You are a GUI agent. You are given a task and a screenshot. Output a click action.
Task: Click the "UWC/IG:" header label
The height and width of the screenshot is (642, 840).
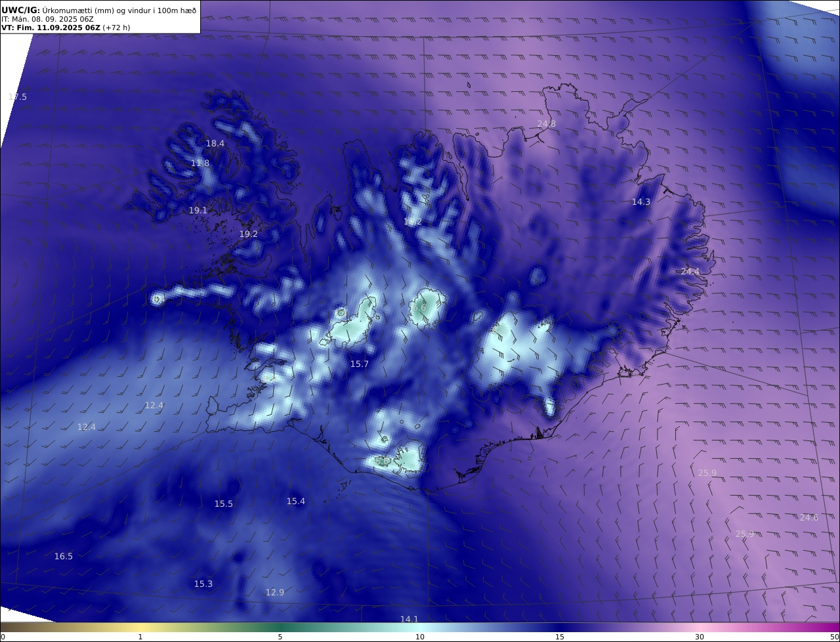click(21, 10)
